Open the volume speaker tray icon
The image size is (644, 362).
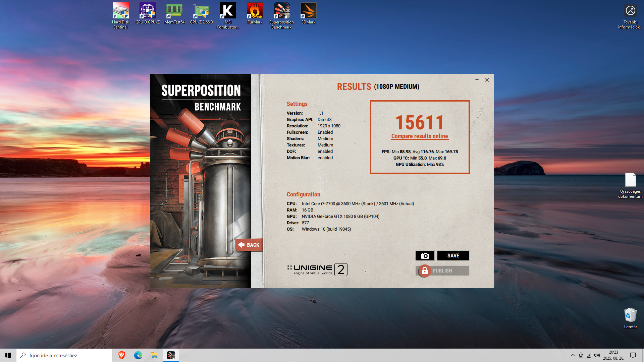tap(597, 355)
